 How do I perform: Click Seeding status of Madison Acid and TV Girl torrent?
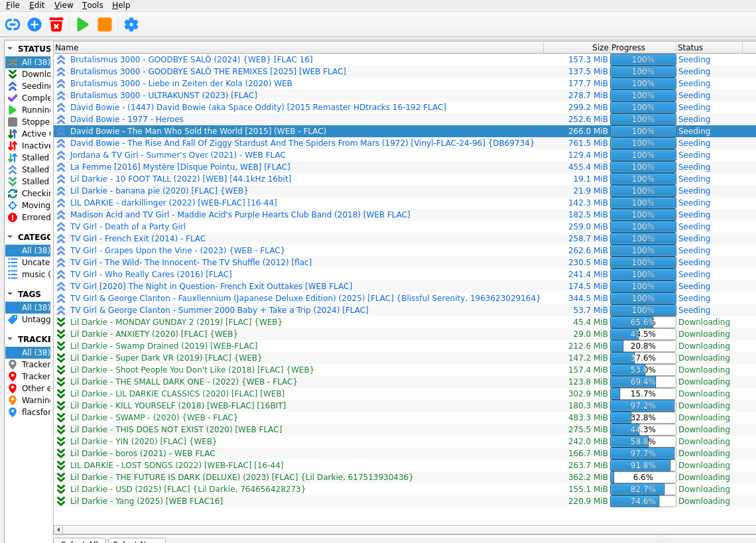694,215
